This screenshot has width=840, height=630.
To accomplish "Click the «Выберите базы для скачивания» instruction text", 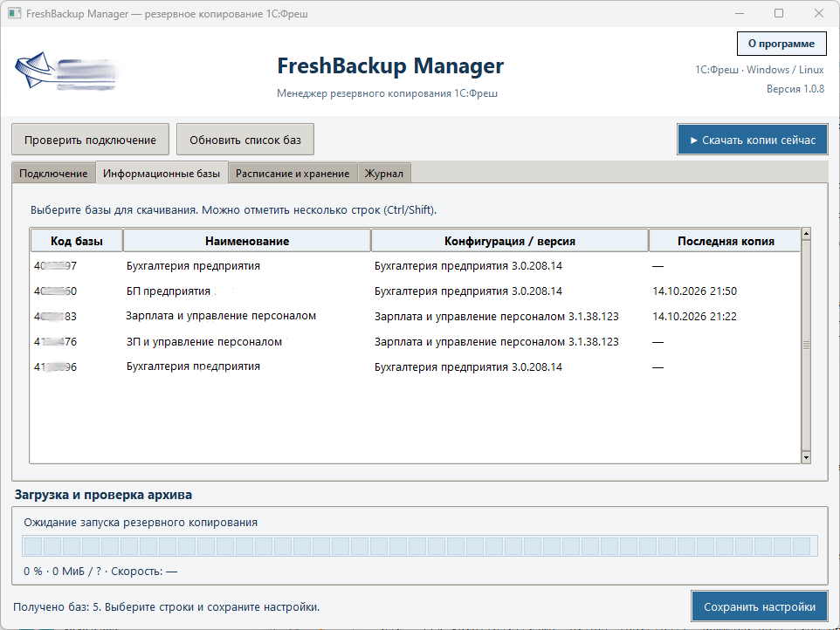I will coord(233,209).
